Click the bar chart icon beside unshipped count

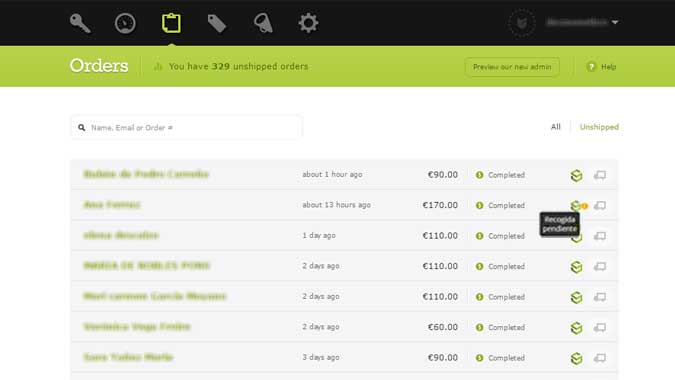click(x=158, y=66)
